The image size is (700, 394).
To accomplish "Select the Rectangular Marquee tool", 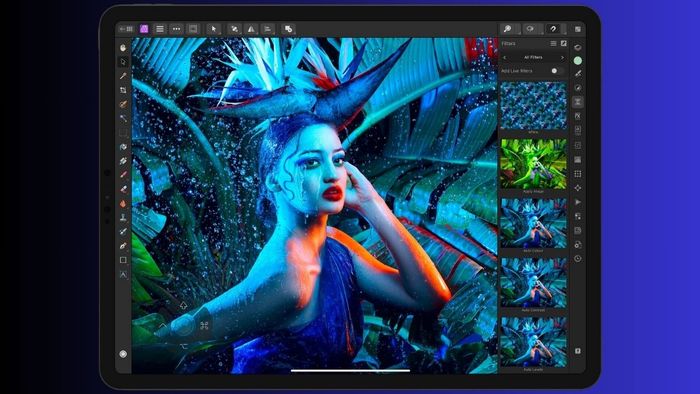I will point(123,133).
